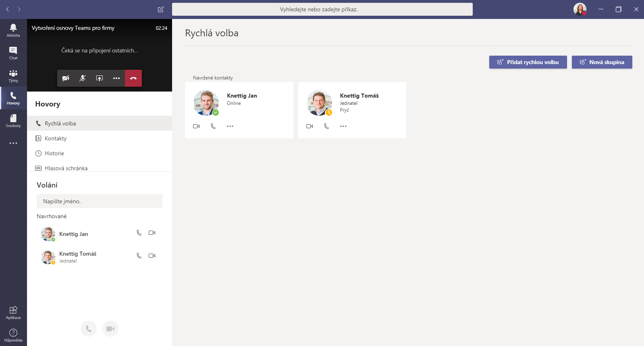Open the Chat section in the sidebar

pos(13,53)
